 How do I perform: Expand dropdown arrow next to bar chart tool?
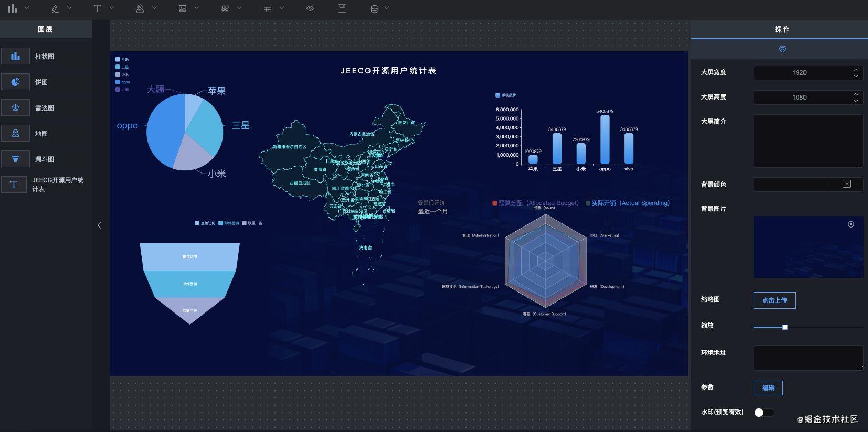(27, 8)
